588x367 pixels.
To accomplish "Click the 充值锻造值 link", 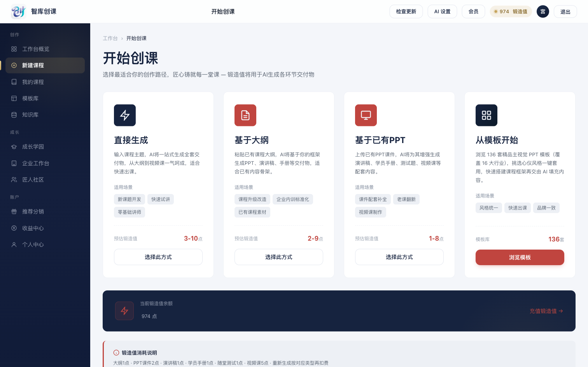I will point(546,311).
